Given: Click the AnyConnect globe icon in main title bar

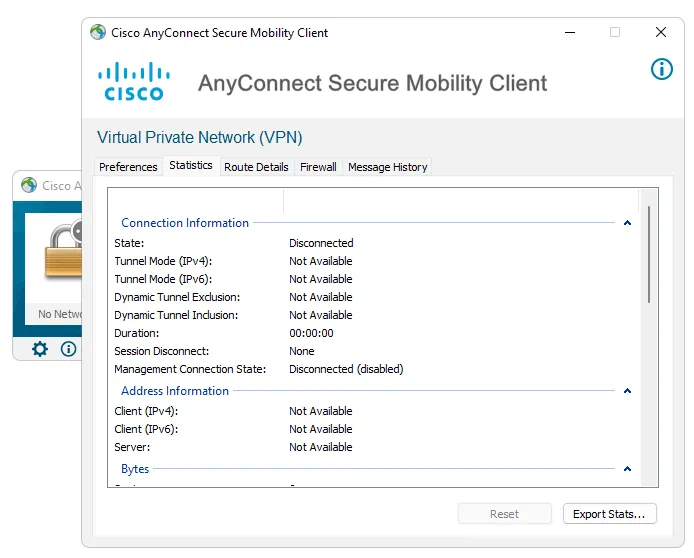Looking at the screenshot, I should point(98,32).
